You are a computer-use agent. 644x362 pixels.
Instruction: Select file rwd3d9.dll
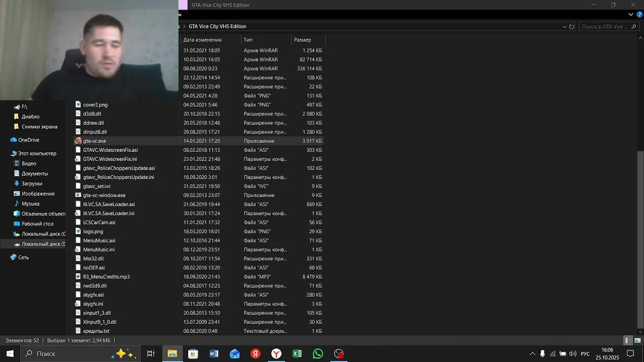pyautogui.click(x=95, y=286)
